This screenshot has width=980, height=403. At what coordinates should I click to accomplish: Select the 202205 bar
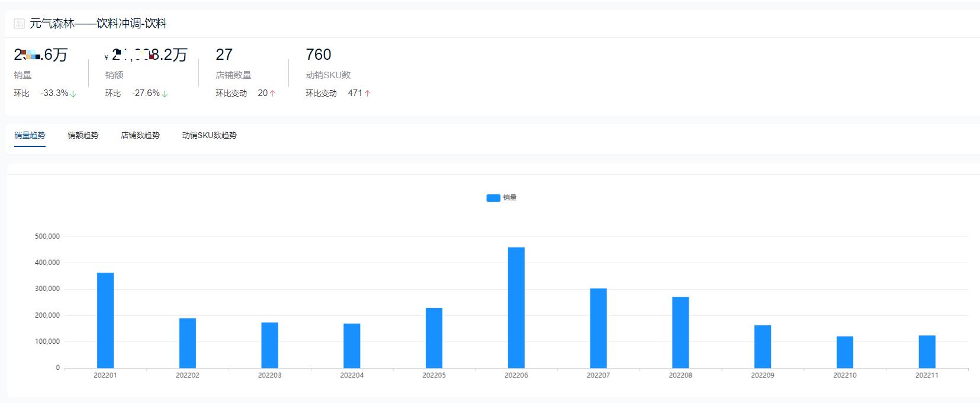click(434, 338)
